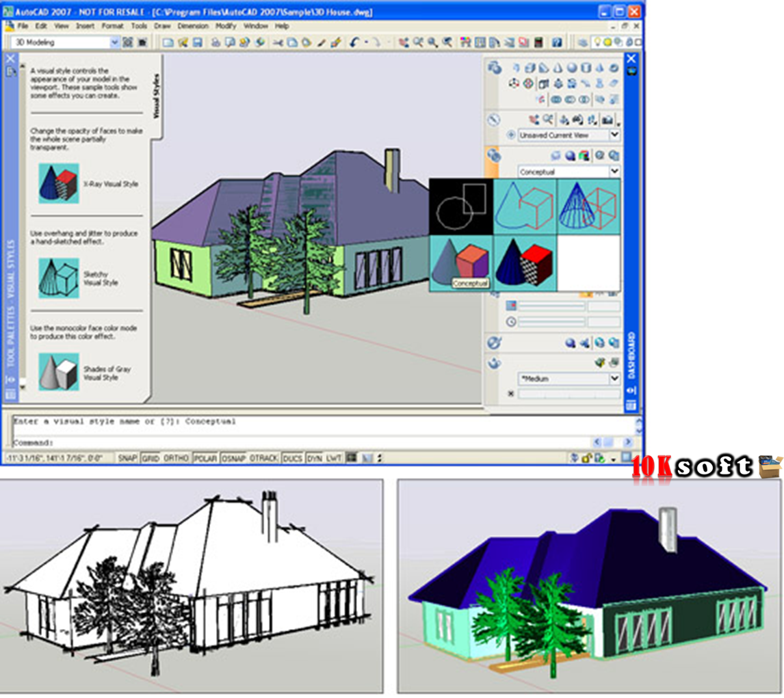Open the Draw menu
Screen dimensions: 784x698
pyautogui.click(x=162, y=26)
